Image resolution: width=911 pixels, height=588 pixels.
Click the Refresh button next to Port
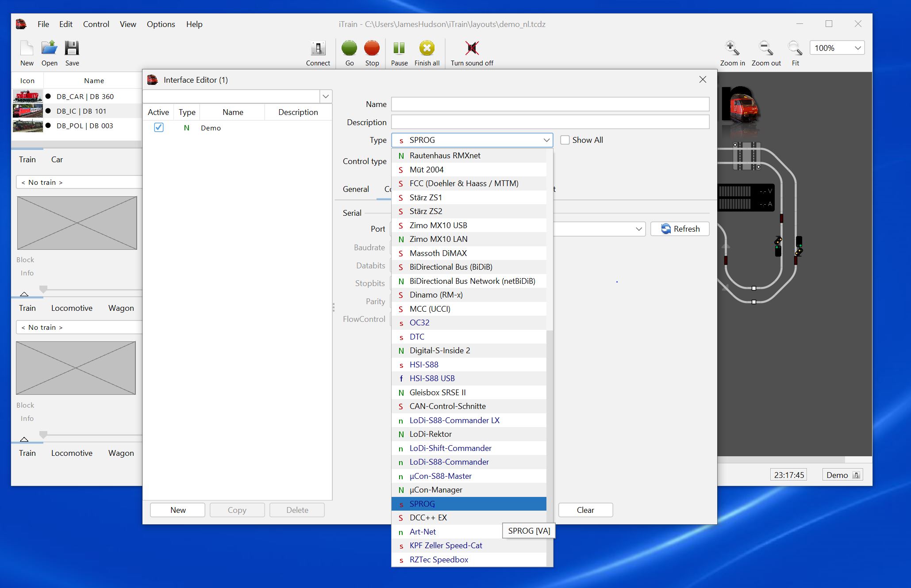click(680, 229)
